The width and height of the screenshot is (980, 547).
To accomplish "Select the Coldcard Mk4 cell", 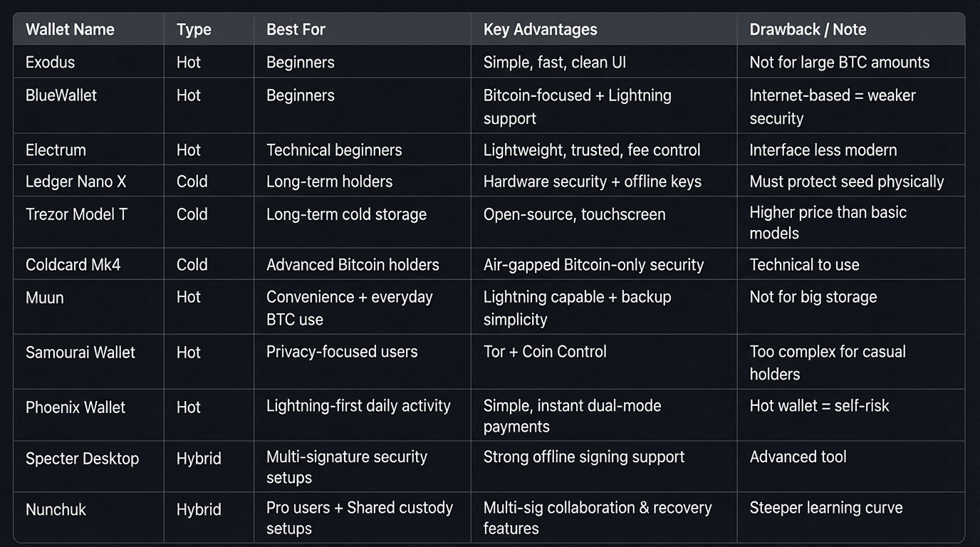I will tap(73, 265).
